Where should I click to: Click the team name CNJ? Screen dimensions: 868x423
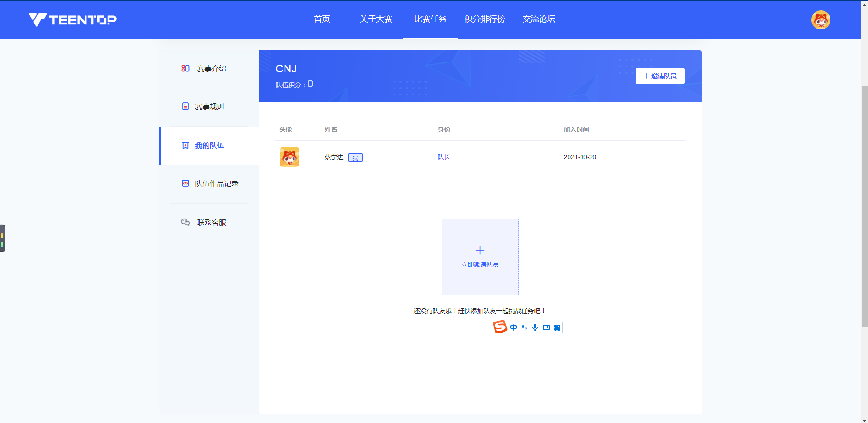click(x=286, y=68)
